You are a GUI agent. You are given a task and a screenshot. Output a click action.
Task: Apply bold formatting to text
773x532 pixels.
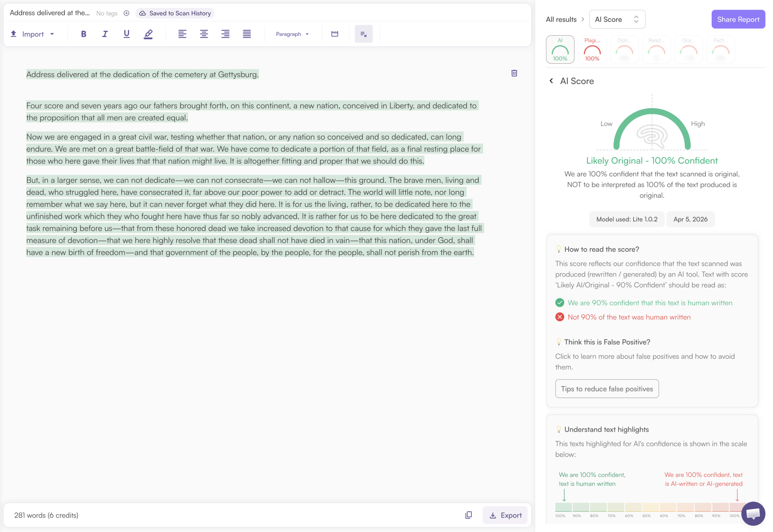84,34
